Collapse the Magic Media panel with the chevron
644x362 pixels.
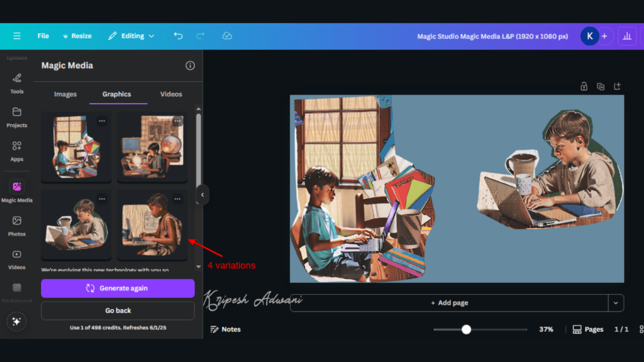click(203, 195)
